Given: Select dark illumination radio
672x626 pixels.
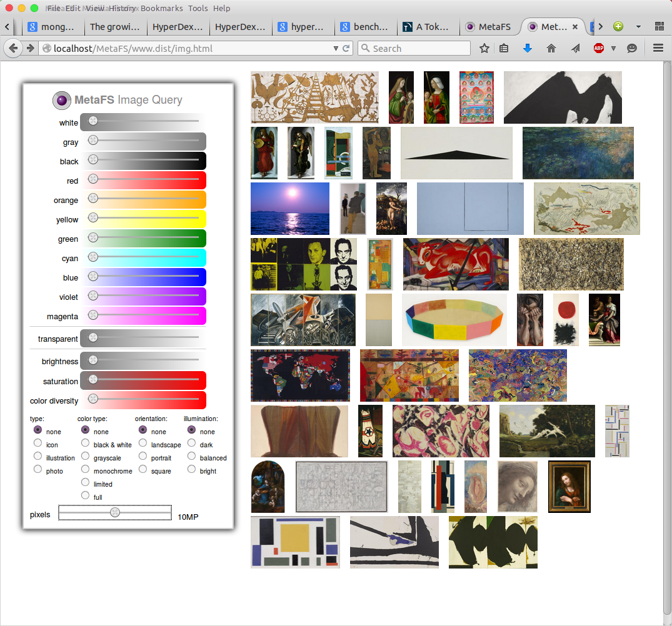Looking at the screenshot, I should pos(191,443).
